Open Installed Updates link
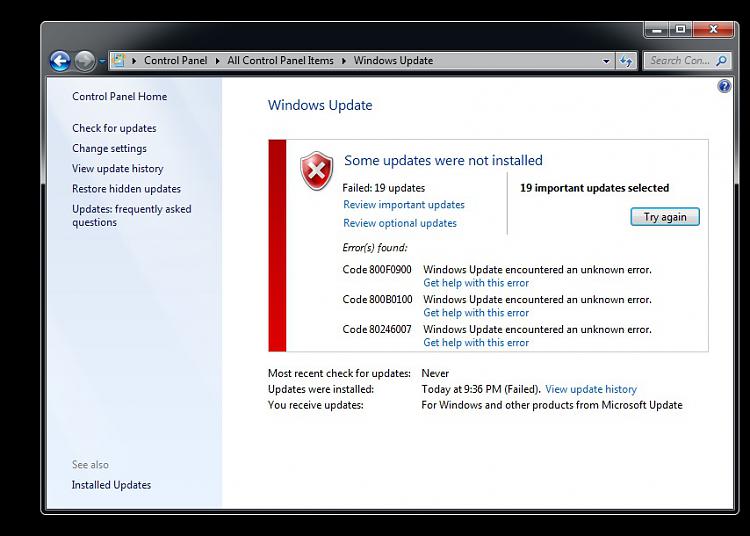This screenshot has height=536, width=750. 111,485
